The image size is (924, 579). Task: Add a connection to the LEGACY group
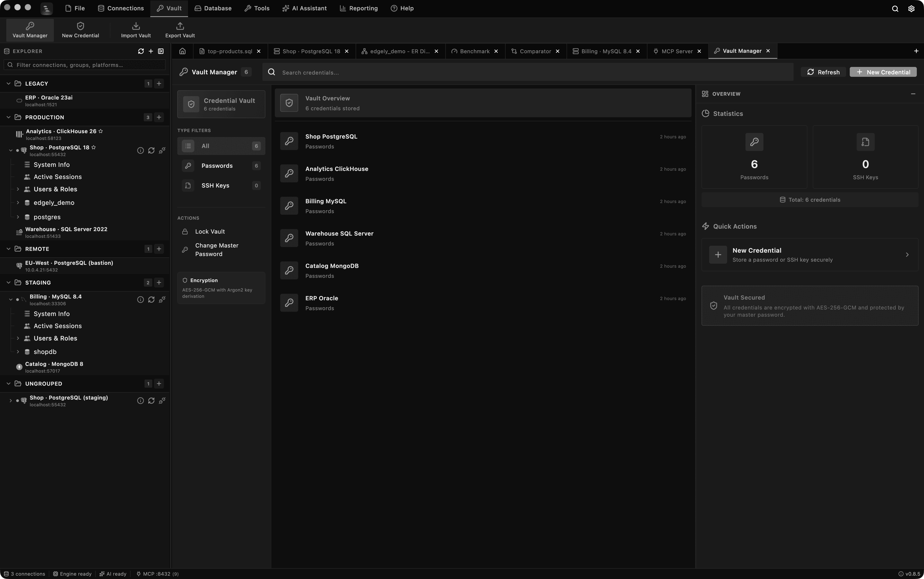159,84
